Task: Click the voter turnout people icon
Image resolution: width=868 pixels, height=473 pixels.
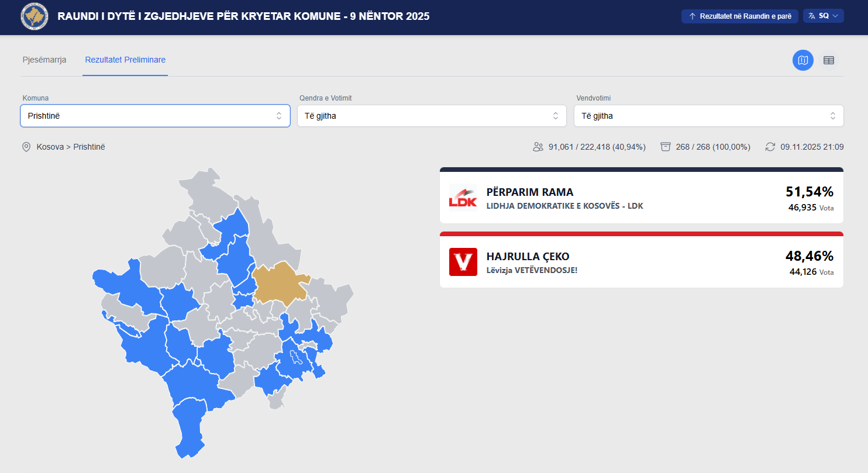Action: (x=538, y=147)
